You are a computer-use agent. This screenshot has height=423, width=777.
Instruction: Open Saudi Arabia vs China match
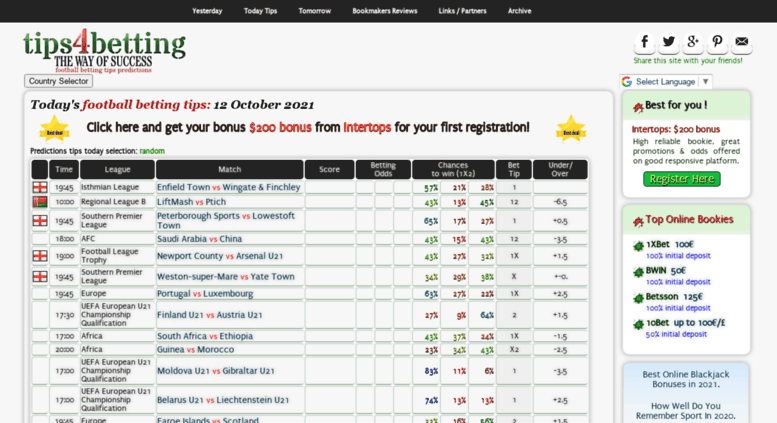199,239
